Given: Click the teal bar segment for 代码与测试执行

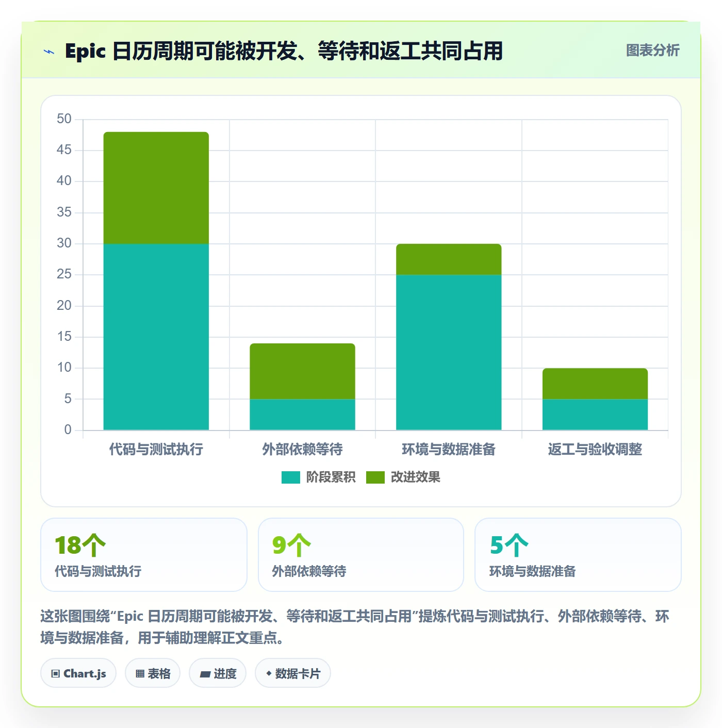Looking at the screenshot, I should pyautogui.click(x=156, y=337).
